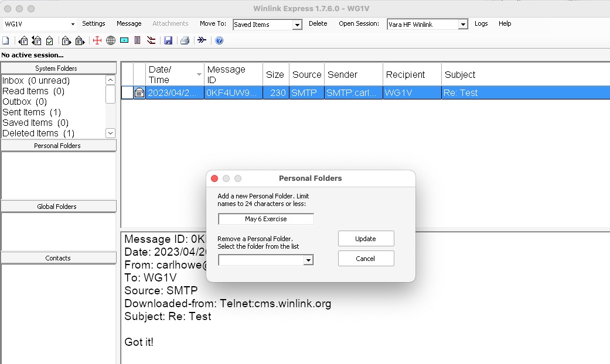Click the blue help question mark icon

tap(219, 40)
